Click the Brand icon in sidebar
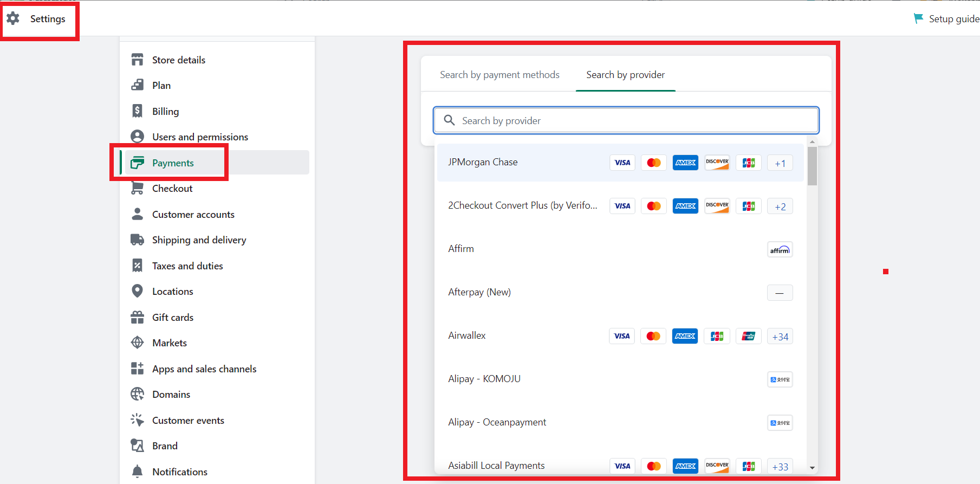980x484 pixels. [138, 446]
